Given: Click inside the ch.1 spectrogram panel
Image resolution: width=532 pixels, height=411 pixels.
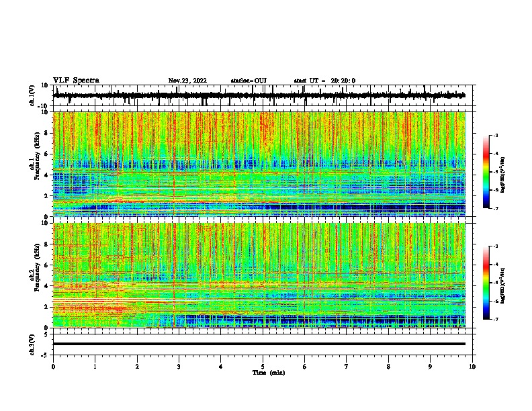Looking at the screenshot, I should coord(259,164).
